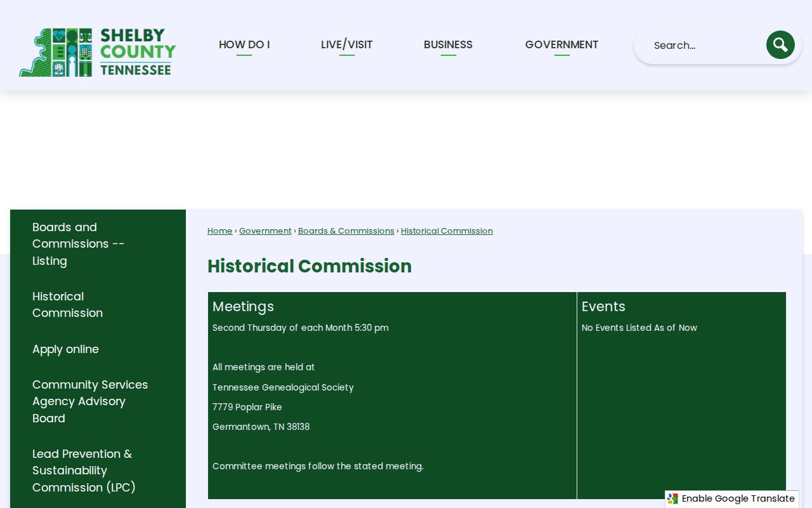Go to Home breadcrumb link

[x=220, y=231]
